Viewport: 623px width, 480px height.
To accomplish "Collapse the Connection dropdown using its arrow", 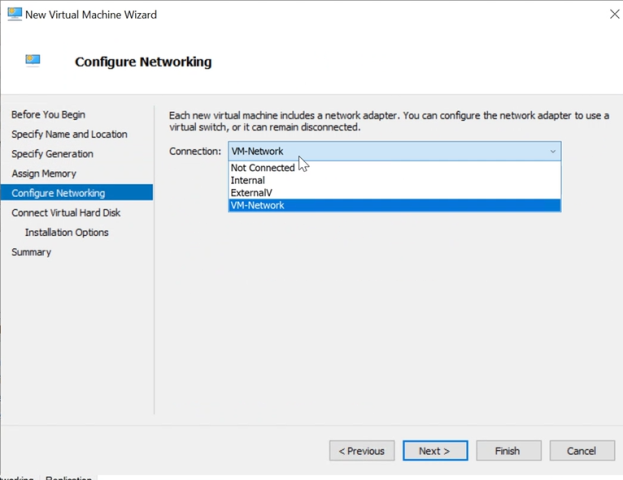I will (x=552, y=151).
